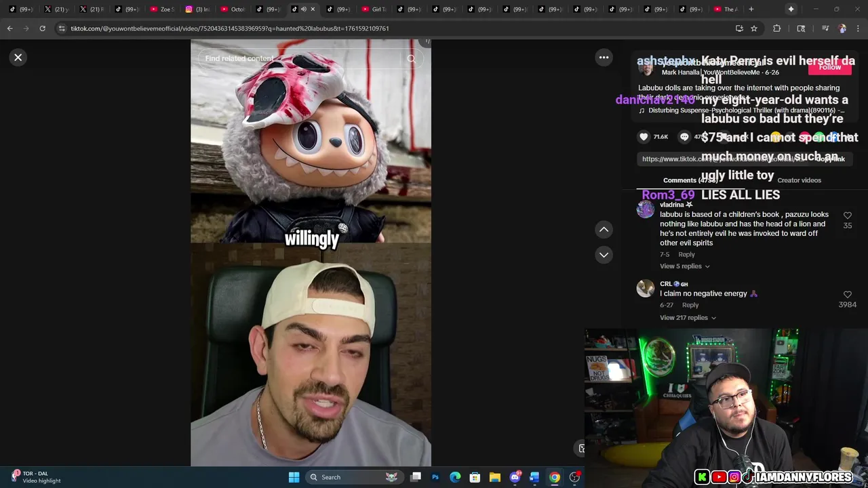Click the browser back arrow
The image size is (868, 488).
coord(9,28)
